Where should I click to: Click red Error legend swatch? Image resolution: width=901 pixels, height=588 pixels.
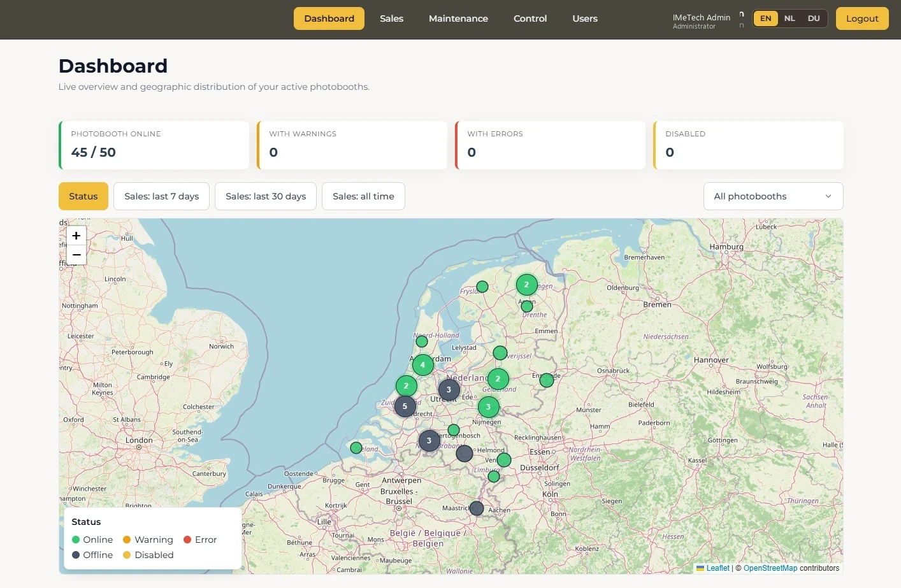pyautogui.click(x=187, y=540)
